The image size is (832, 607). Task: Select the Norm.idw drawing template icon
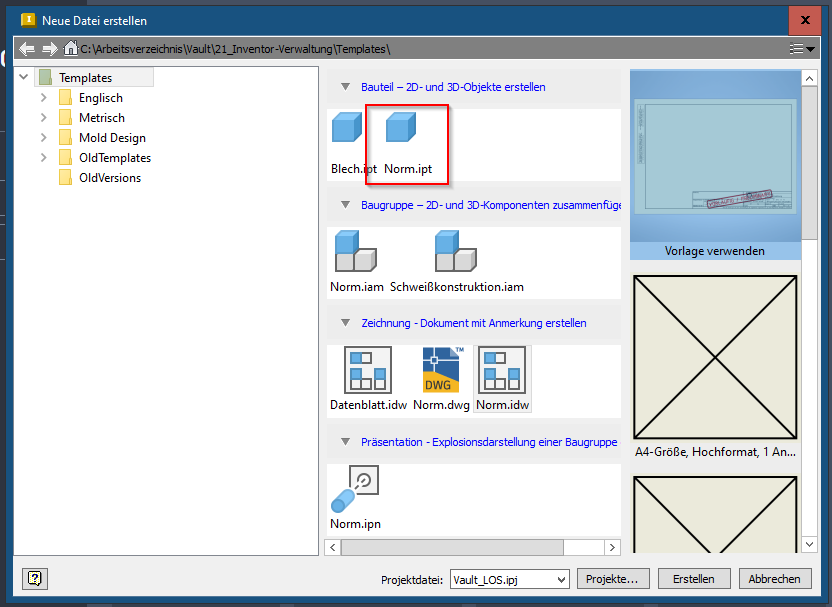pos(502,370)
